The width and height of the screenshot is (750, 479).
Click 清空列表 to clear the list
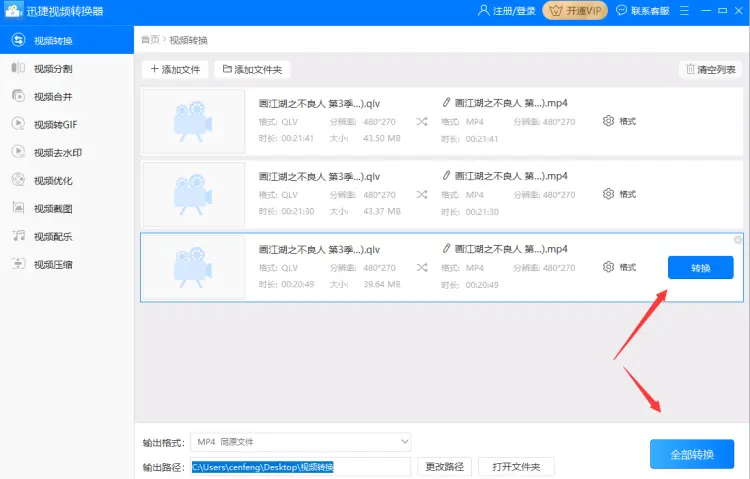tap(710, 69)
